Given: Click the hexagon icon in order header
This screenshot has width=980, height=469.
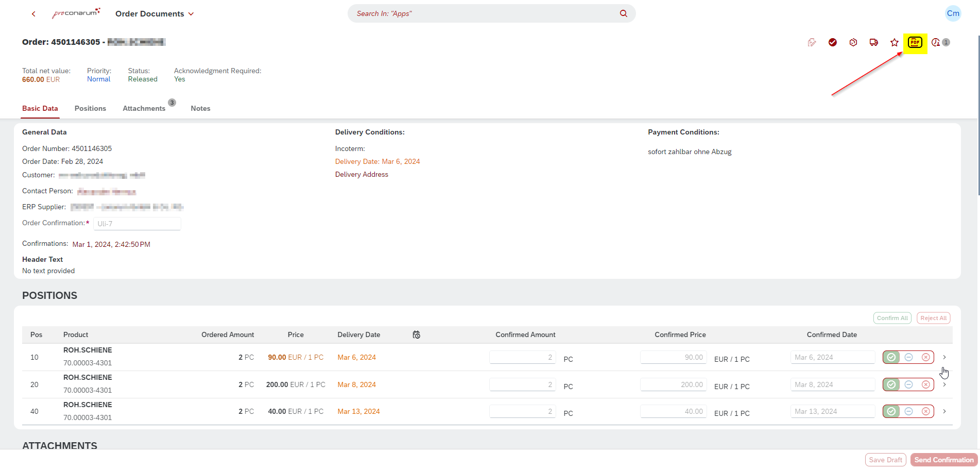Looking at the screenshot, I should point(853,42).
